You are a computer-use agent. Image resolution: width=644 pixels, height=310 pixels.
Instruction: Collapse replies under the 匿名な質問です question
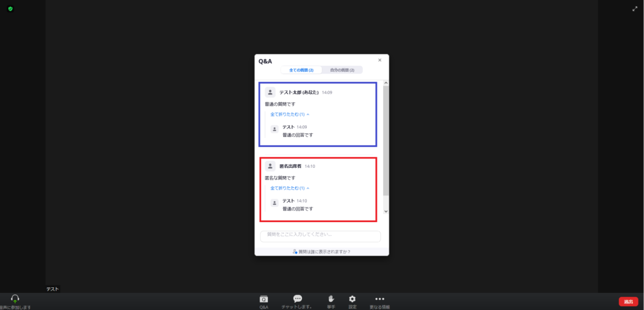pos(289,188)
